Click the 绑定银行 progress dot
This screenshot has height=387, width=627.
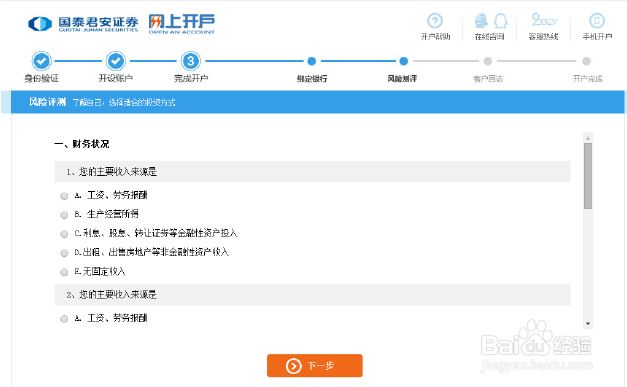(312, 61)
